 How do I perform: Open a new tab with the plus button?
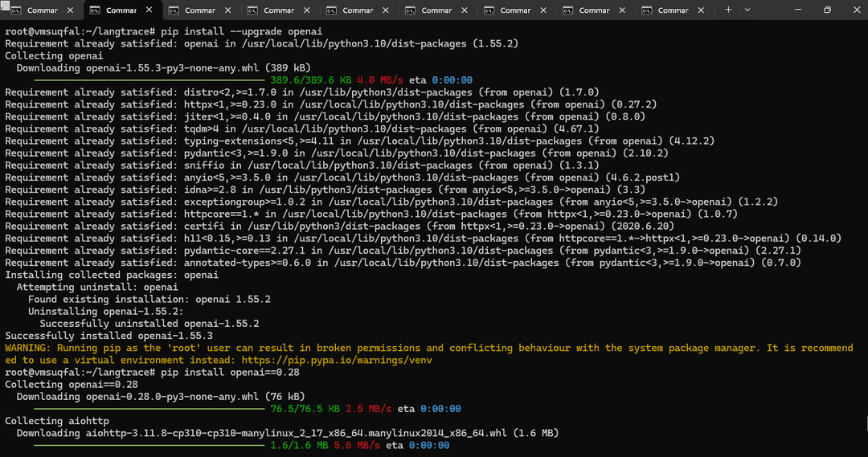click(728, 10)
